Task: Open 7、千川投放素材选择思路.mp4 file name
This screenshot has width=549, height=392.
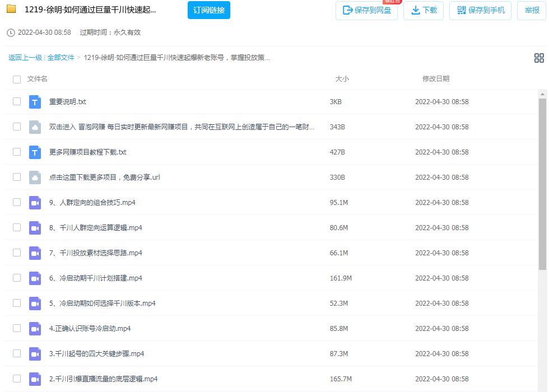Action: [x=96, y=253]
